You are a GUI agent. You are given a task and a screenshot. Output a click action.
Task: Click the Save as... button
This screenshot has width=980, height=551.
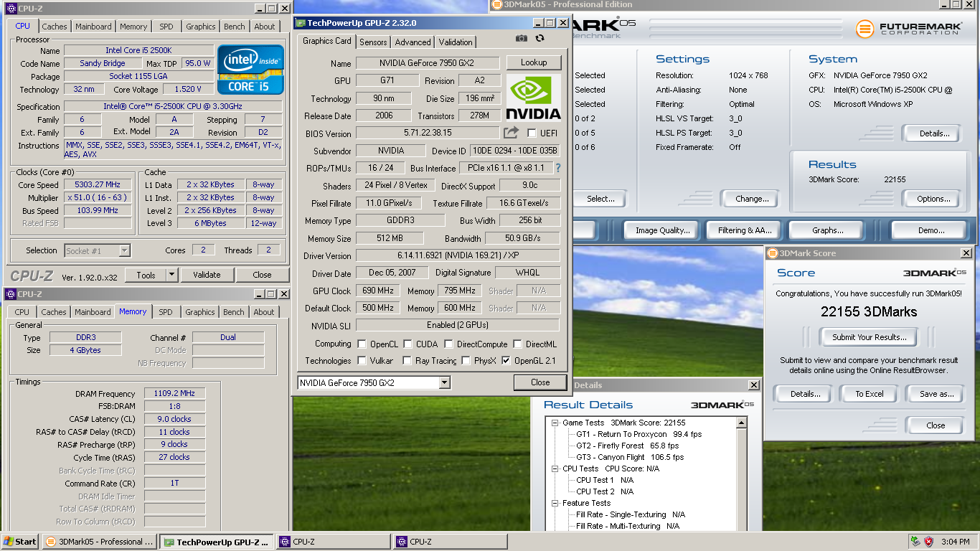click(x=936, y=394)
